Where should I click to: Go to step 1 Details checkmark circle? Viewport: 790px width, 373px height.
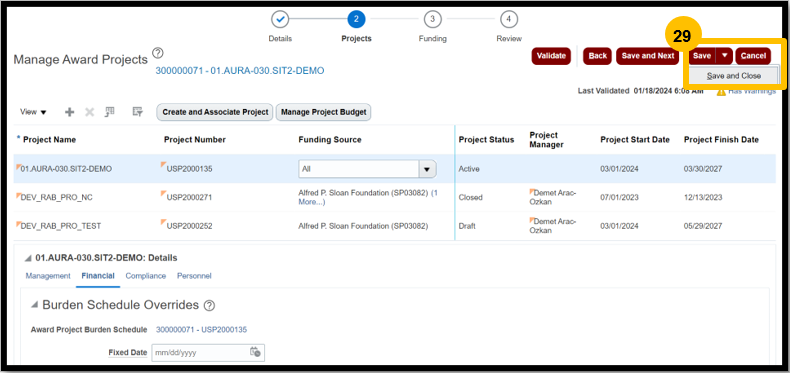(281, 20)
